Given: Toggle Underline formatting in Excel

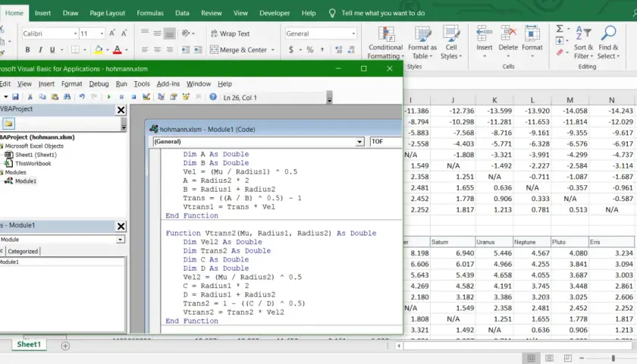Looking at the screenshot, I should [52, 49].
